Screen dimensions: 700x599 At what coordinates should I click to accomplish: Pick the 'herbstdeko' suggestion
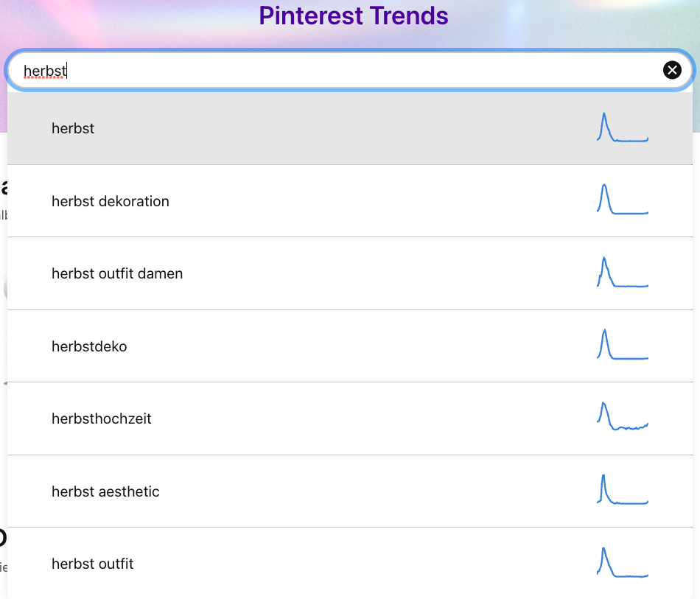[x=349, y=346]
